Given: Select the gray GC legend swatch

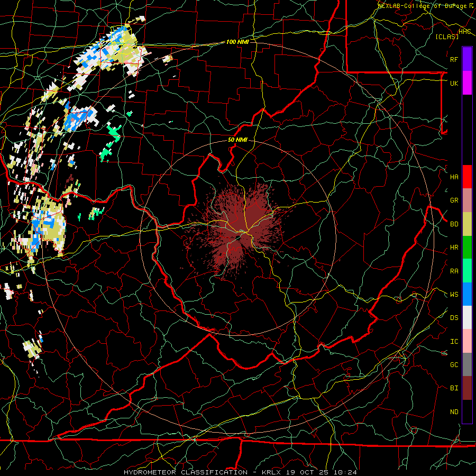Looking at the screenshot, I should 467,364.
